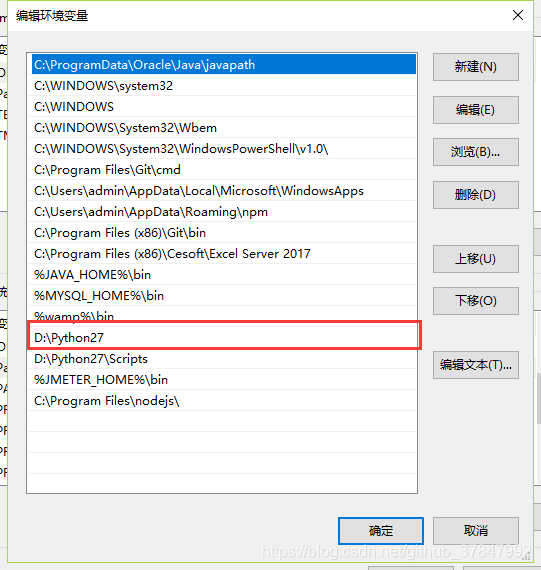Select Cesoft\Excel Server 2017 path row
The width and height of the screenshot is (541, 570).
(x=222, y=254)
